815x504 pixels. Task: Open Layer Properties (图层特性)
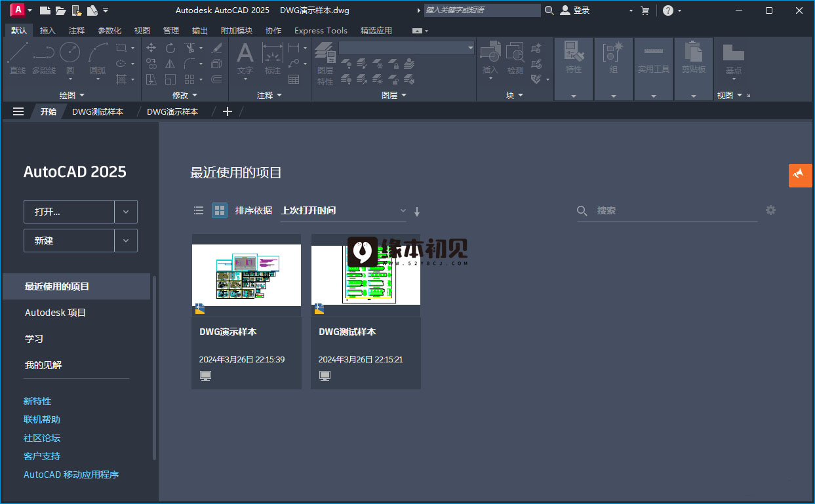pyautogui.click(x=325, y=64)
